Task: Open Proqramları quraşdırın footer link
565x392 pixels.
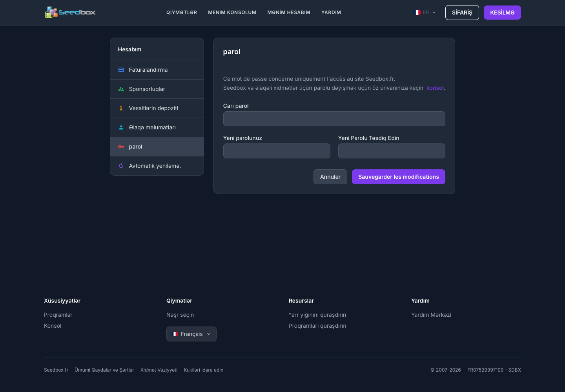Action: [317, 326]
